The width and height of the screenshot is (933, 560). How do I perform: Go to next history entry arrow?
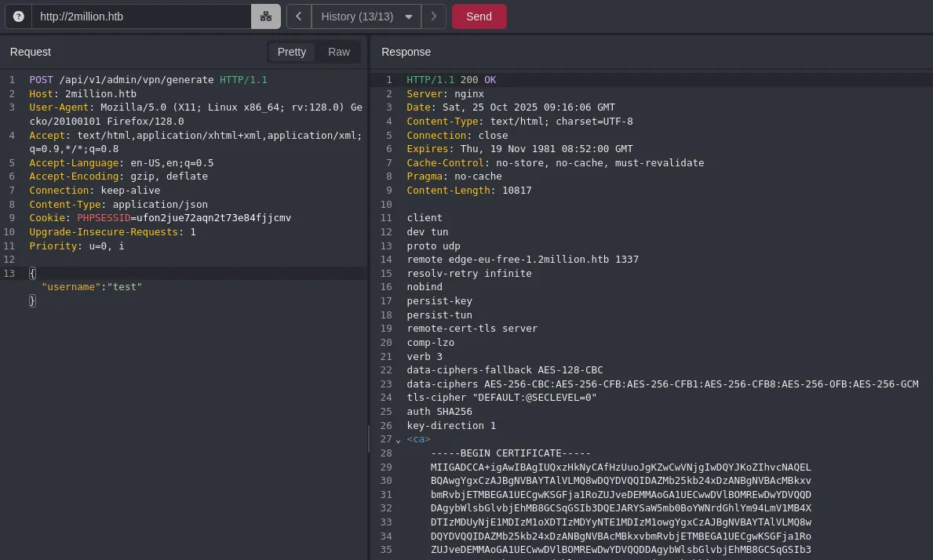pyautogui.click(x=434, y=16)
